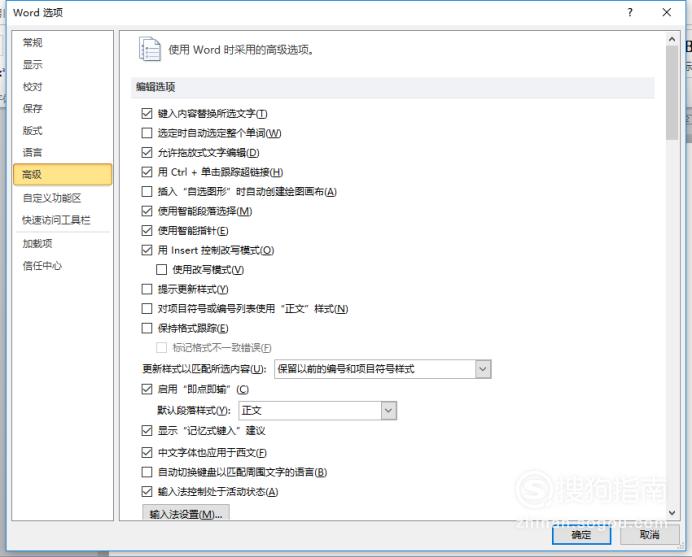Toggle 用 Ctrl + 单击跟踪超链接 checkbox
Image resolution: width=692 pixels, height=557 pixels.
click(x=147, y=172)
